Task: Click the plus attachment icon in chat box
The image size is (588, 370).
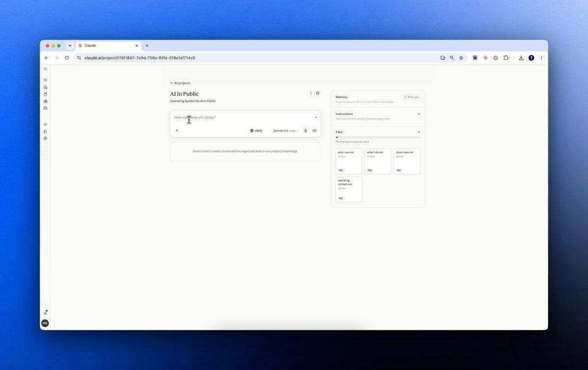Action: coord(177,131)
